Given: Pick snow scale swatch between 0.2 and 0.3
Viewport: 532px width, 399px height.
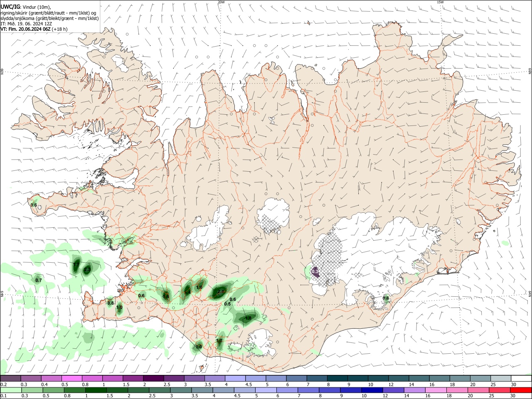Looking at the screenshot, I should coord(10,379).
